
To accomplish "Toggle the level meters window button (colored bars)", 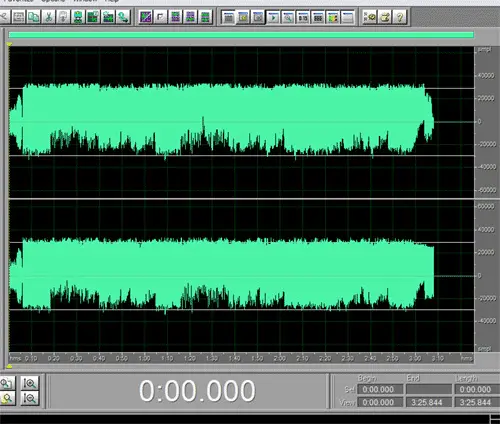I will [x=333, y=17].
